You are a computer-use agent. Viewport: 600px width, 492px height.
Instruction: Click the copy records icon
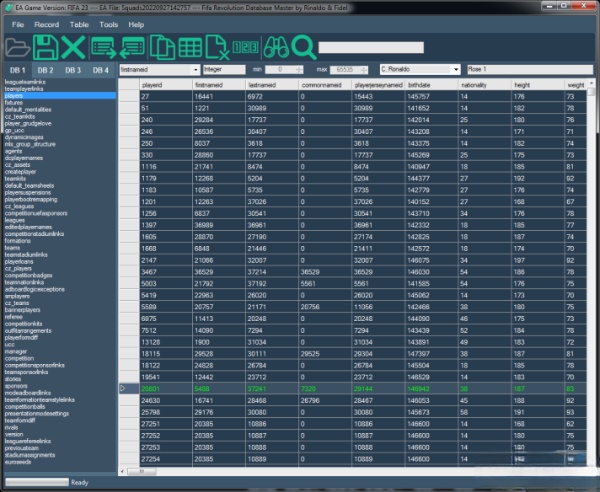coord(162,47)
